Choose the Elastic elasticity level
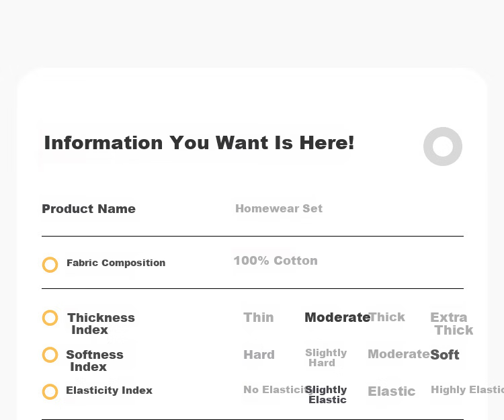The image size is (504, 420). coord(392,391)
